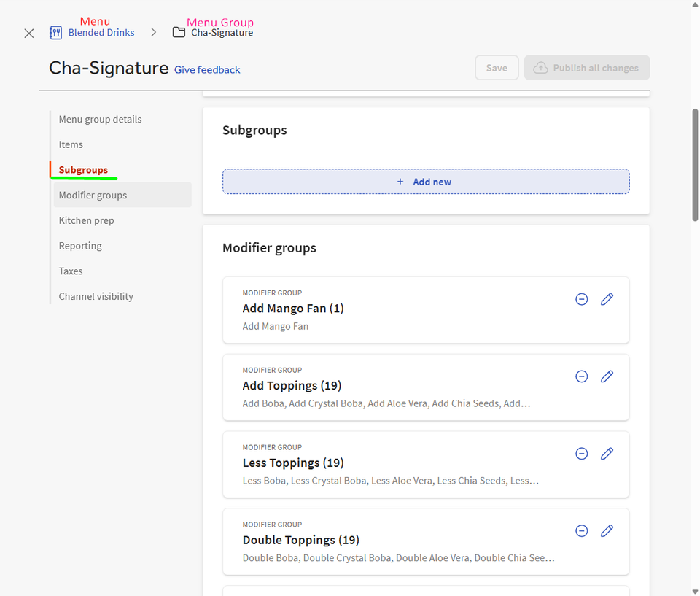700x596 pixels.
Task: Close the menu group editor with X
Action: [29, 34]
